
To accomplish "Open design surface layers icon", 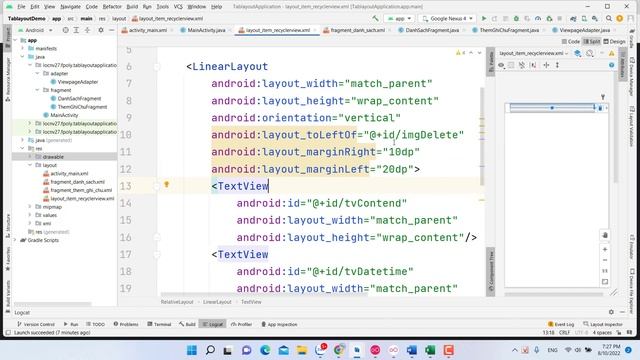I will [577, 53].
